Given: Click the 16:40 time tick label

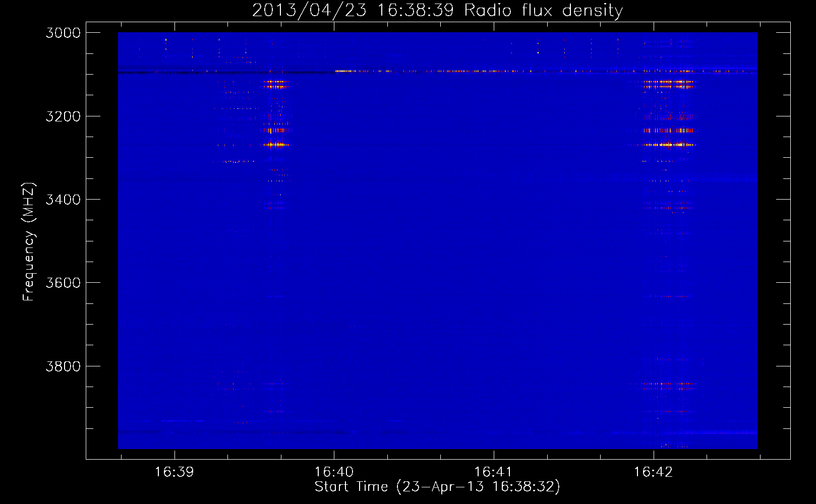Looking at the screenshot, I should [x=334, y=472].
